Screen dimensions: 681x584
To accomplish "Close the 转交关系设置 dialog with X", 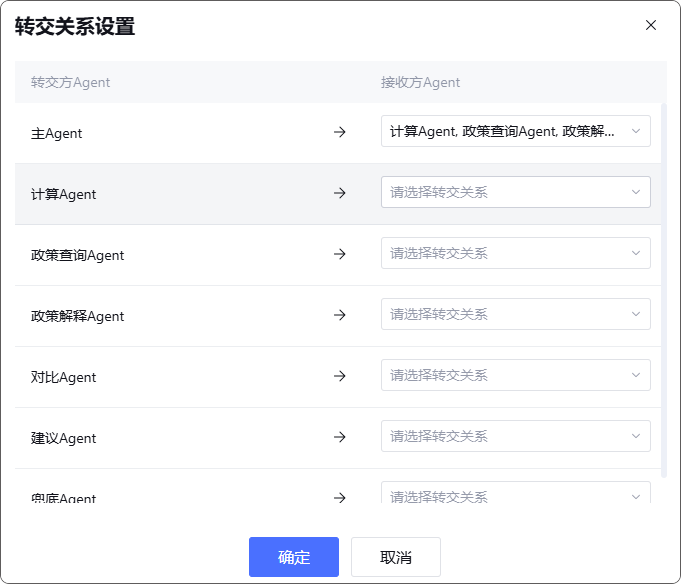I will point(651,25).
